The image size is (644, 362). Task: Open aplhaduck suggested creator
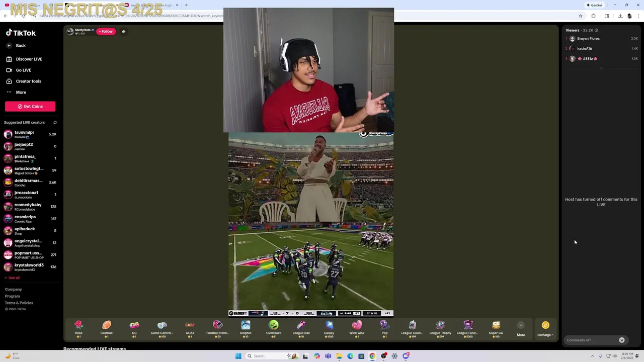tap(30, 231)
